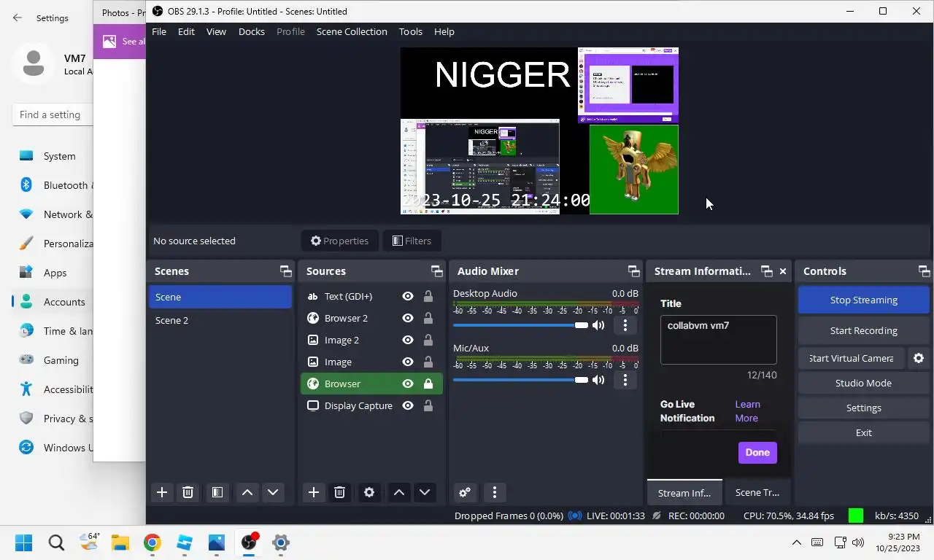This screenshot has width=934, height=560.
Task: Hide the Display Capture source
Action: coord(408,405)
